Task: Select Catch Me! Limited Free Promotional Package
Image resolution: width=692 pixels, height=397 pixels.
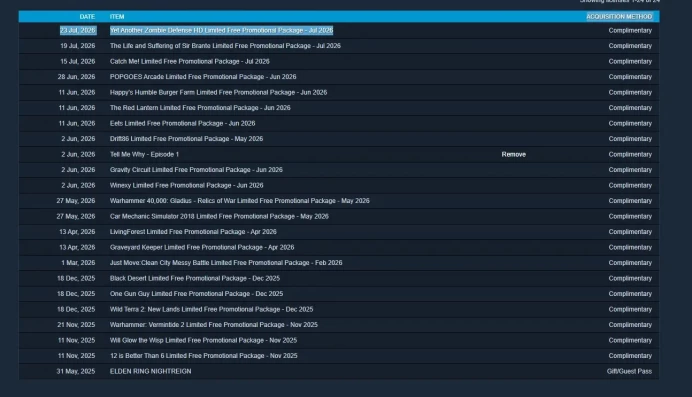Action: pyautogui.click(x=189, y=61)
